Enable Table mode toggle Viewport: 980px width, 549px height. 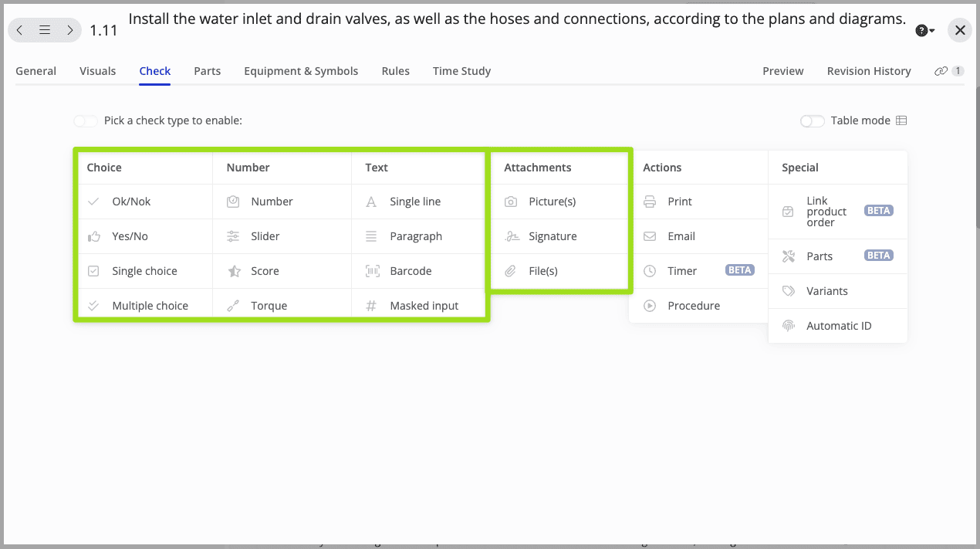pos(812,120)
